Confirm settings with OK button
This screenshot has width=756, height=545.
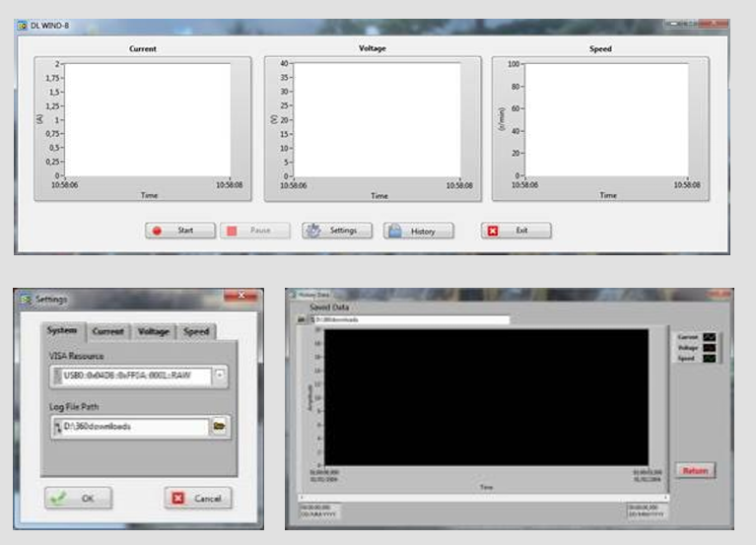pos(77,499)
